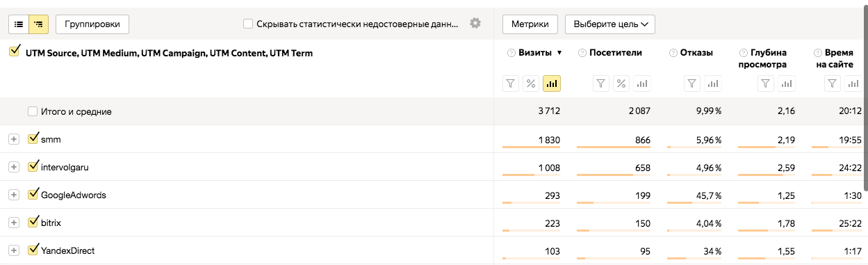Sort by Визиты column header

(536, 53)
